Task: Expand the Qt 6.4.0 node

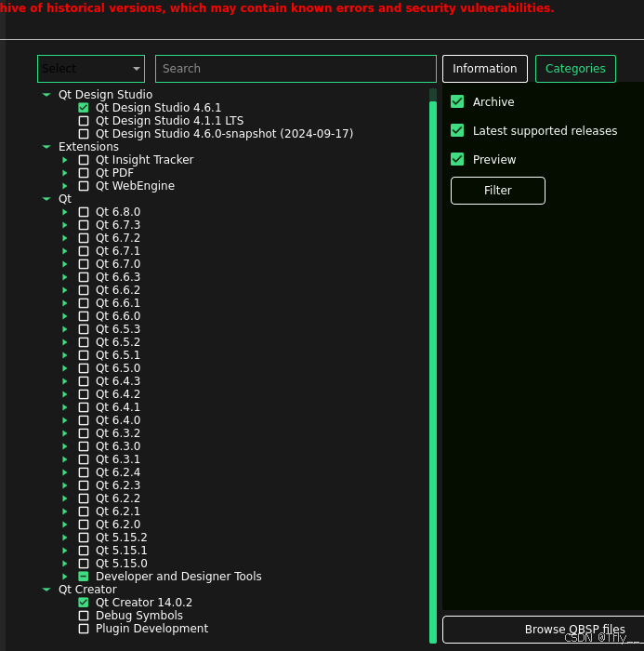Action: (65, 420)
